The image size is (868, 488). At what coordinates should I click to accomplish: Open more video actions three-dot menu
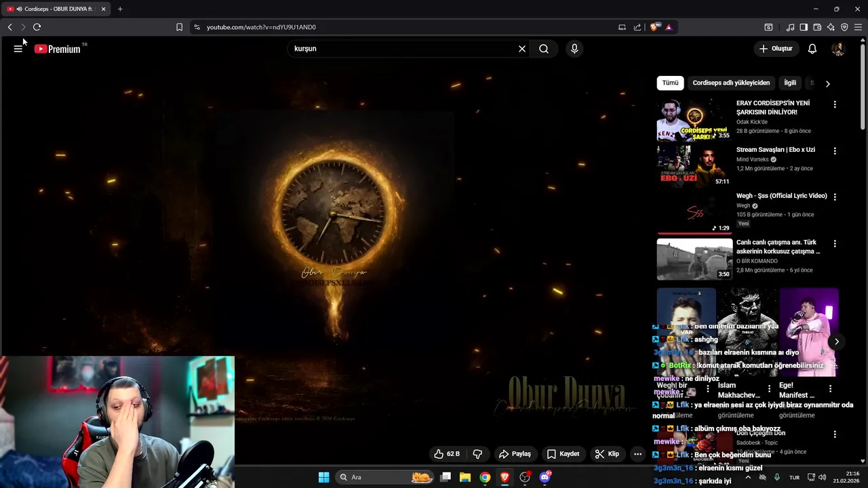coord(637,454)
